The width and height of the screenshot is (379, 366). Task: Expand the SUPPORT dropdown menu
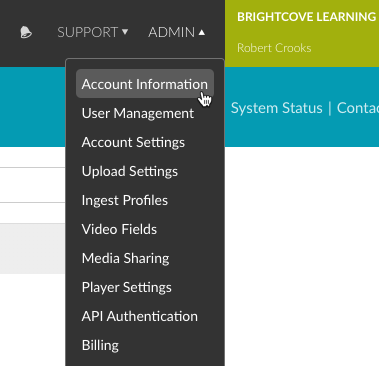click(x=93, y=32)
